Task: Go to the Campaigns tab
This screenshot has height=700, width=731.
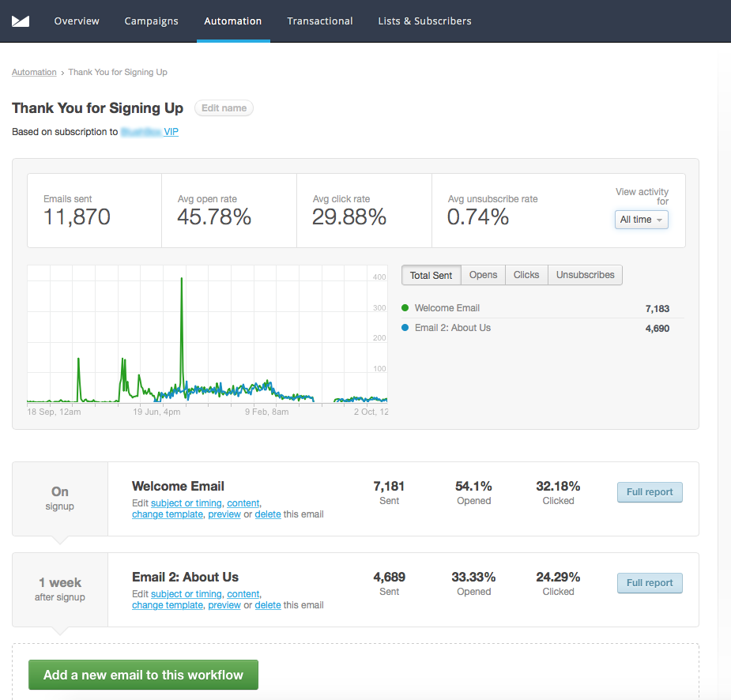Action: [151, 21]
